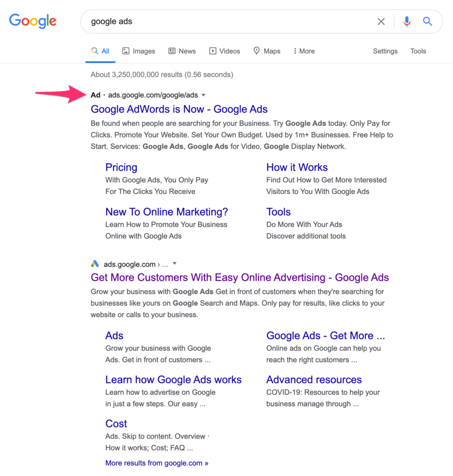The width and height of the screenshot is (453, 476).
Task: Click the Google logo
Action: pyautogui.click(x=33, y=21)
